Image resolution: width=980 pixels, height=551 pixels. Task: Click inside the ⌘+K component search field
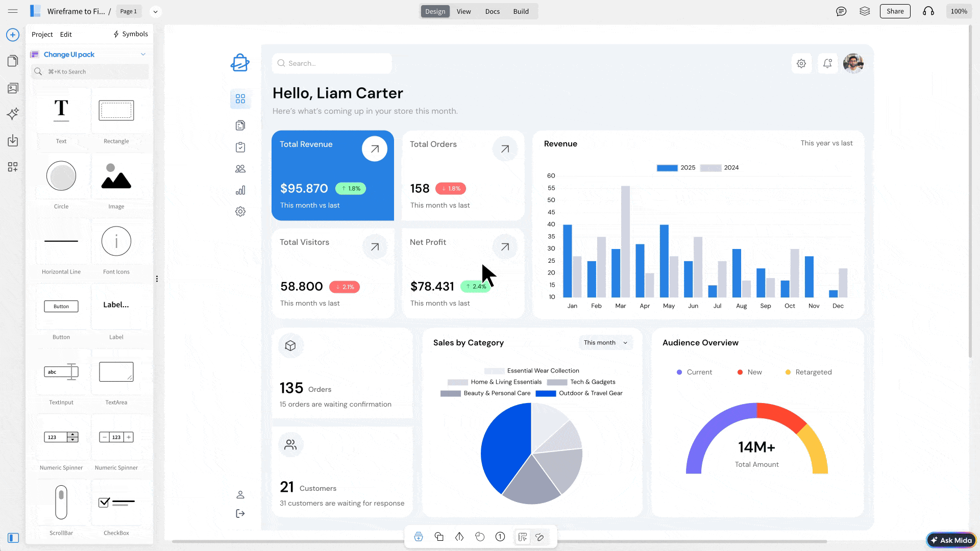coord(89,71)
